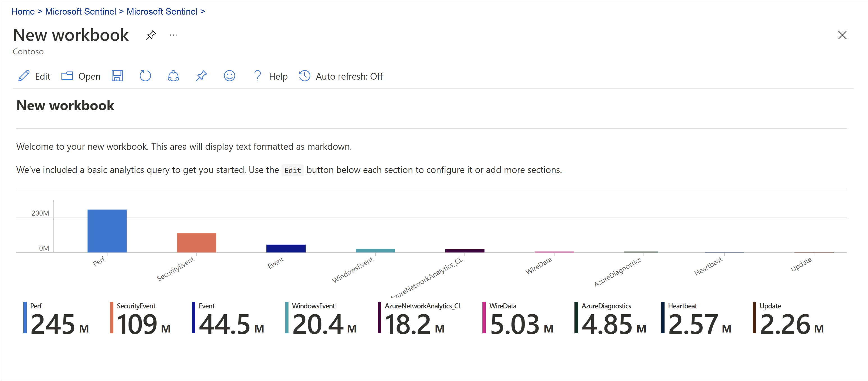This screenshot has height=381, width=868.
Task: Click the WireData pink color marker
Action: [x=484, y=318]
